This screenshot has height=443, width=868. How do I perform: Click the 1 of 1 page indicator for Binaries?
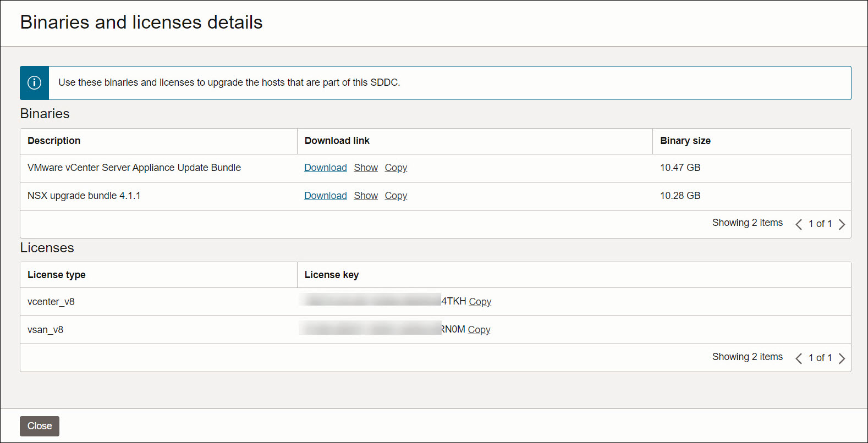tap(820, 224)
